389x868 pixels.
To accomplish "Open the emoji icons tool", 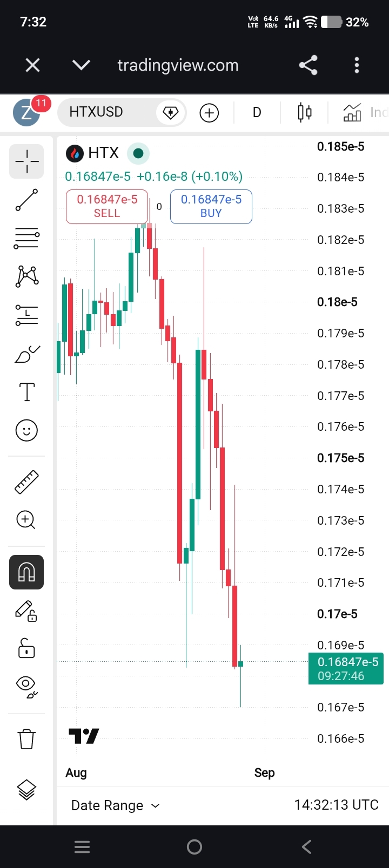I will tap(26, 430).
